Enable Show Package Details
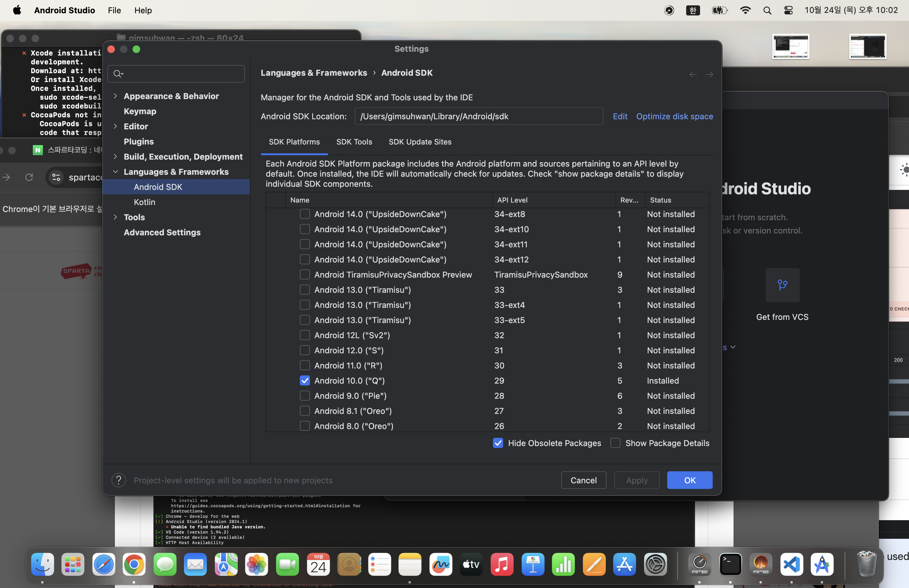 615,443
